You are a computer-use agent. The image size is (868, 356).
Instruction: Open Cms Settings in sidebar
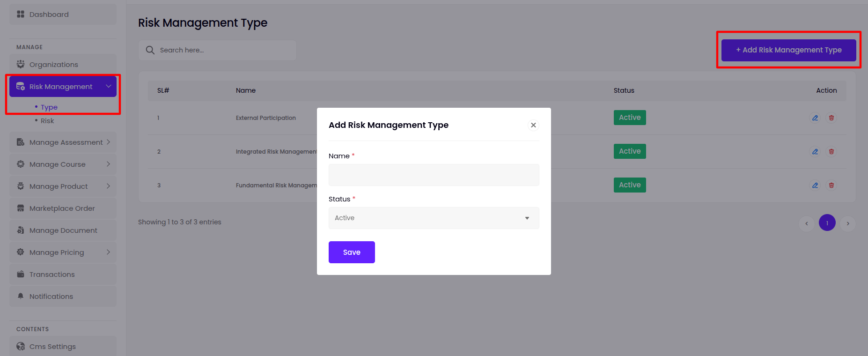point(52,347)
